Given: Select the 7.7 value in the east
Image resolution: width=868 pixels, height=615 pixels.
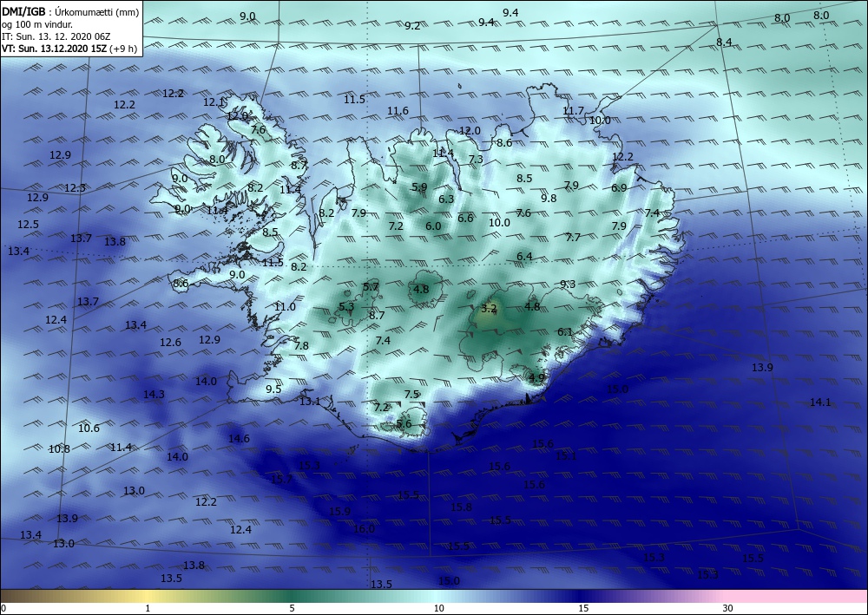Looking at the screenshot, I should (x=573, y=238).
